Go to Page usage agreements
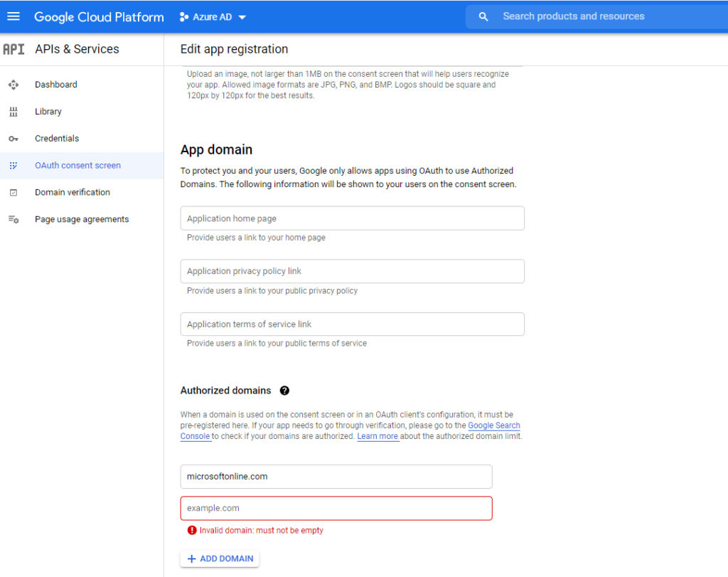 82,219
